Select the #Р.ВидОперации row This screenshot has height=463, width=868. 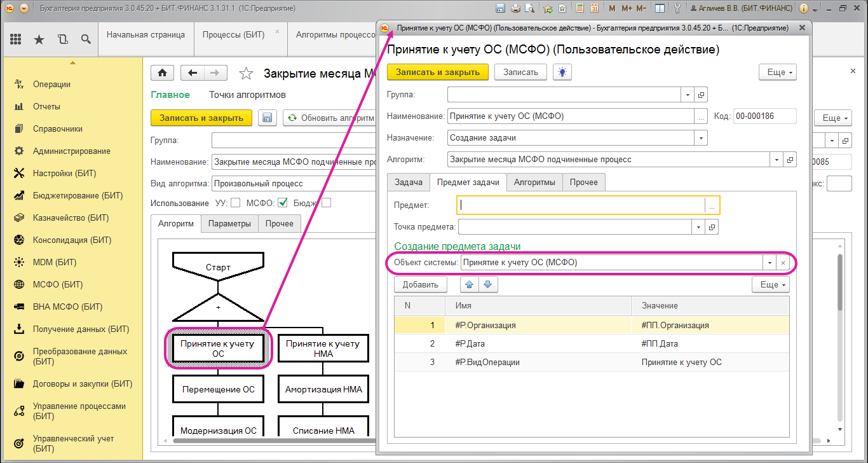coord(592,362)
